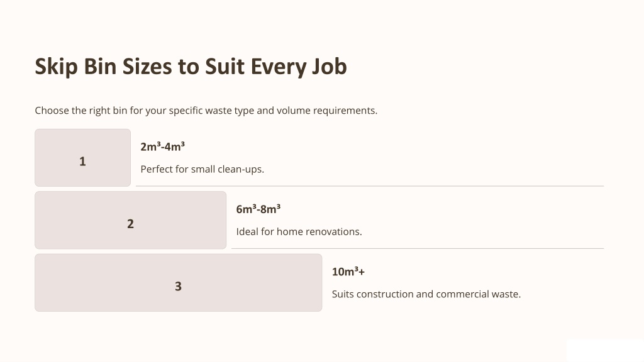The width and height of the screenshot is (644, 362).
Task: Select the subtitle about choosing the right bin
Action: pyautogui.click(x=206, y=111)
